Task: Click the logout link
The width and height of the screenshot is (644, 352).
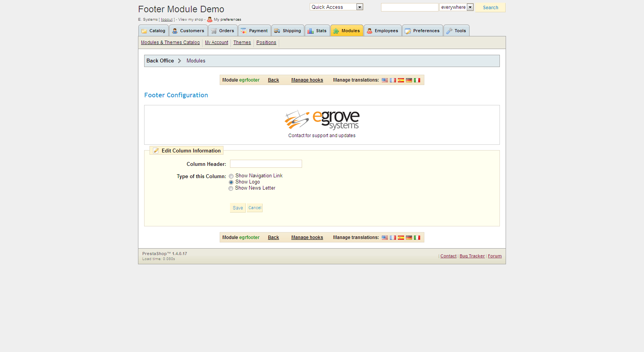Action: coord(167,20)
